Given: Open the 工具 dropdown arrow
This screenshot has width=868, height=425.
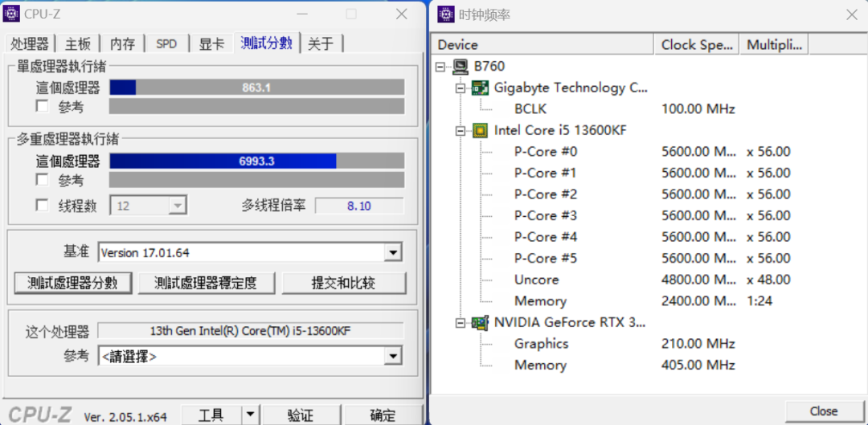Looking at the screenshot, I should pos(251,415).
